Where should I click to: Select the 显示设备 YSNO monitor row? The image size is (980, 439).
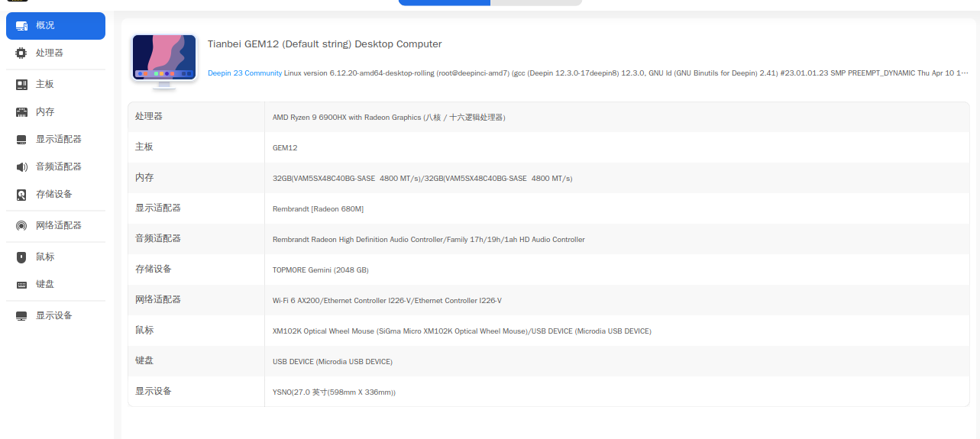coord(548,392)
